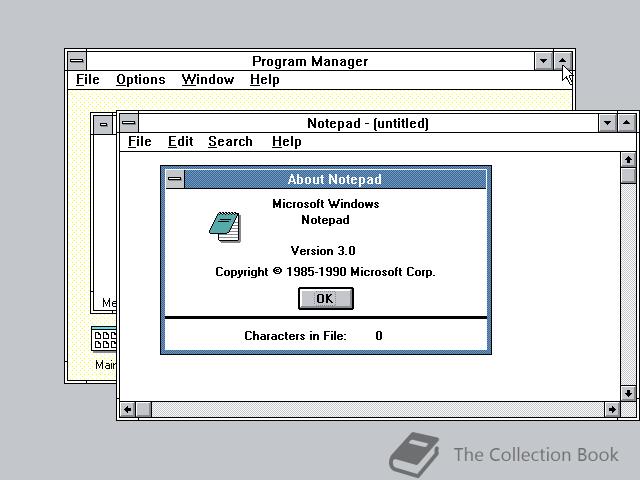Click Notepad horizontal scrollbar right arrow

click(612, 409)
